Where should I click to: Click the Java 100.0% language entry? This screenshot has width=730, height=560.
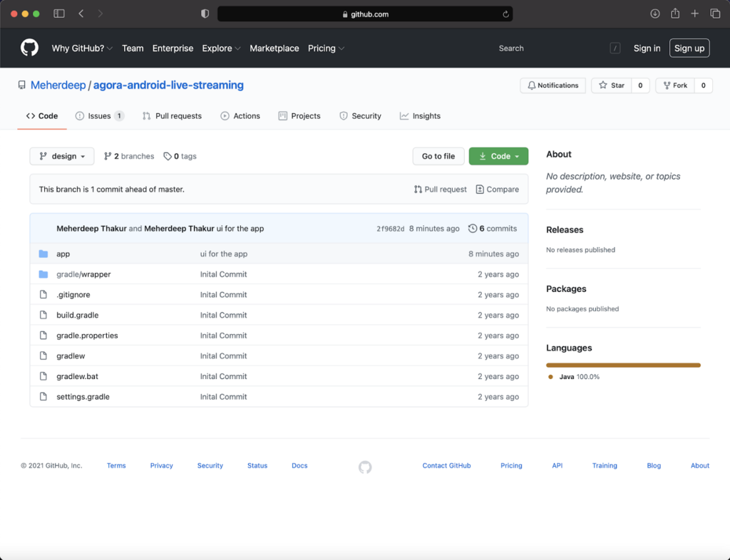[574, 377]
